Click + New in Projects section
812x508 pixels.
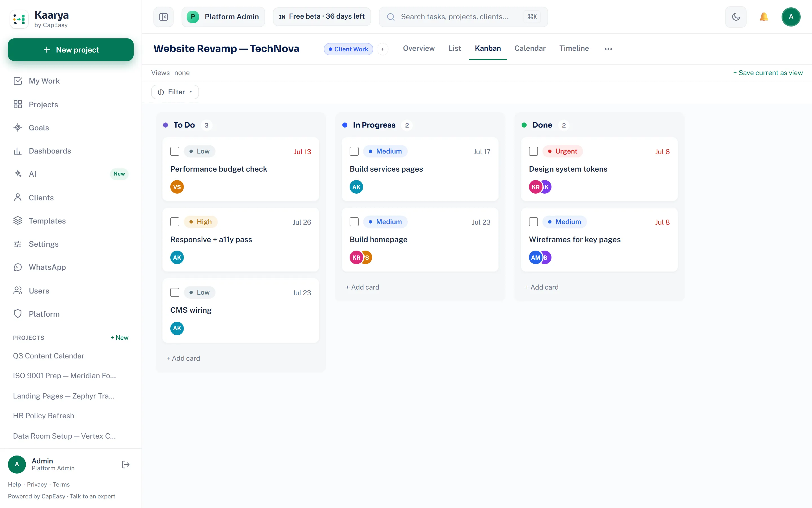coord(120,338)
